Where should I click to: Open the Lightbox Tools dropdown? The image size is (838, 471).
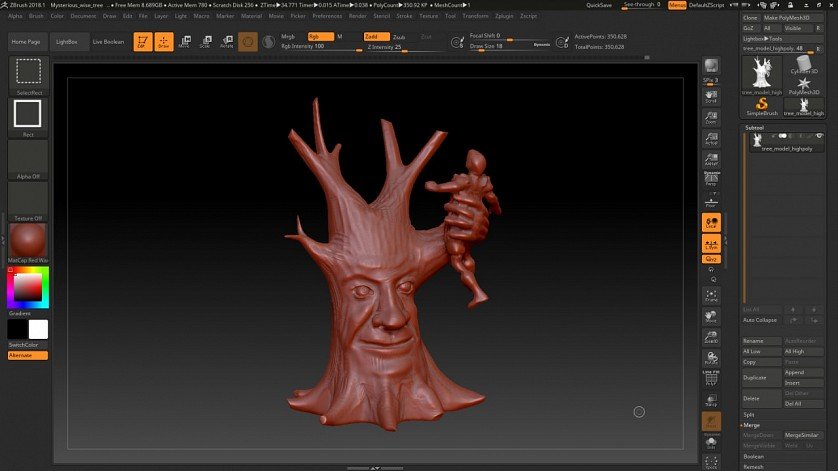point(783,38)
